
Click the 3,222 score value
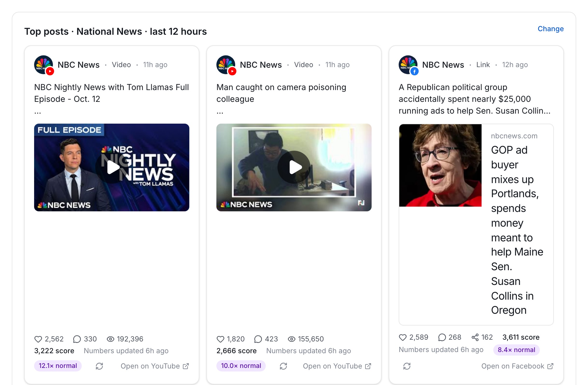[x=54, y=351]
